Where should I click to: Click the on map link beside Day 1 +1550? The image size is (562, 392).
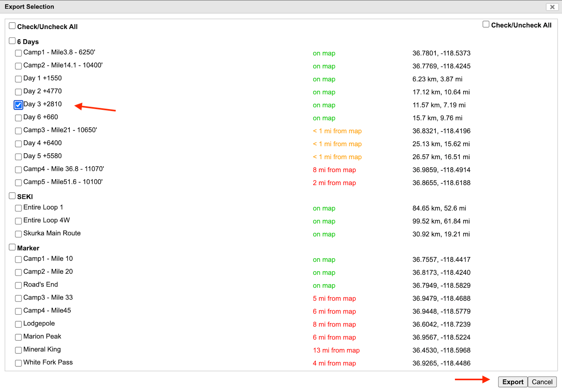(x=324, y=79)
